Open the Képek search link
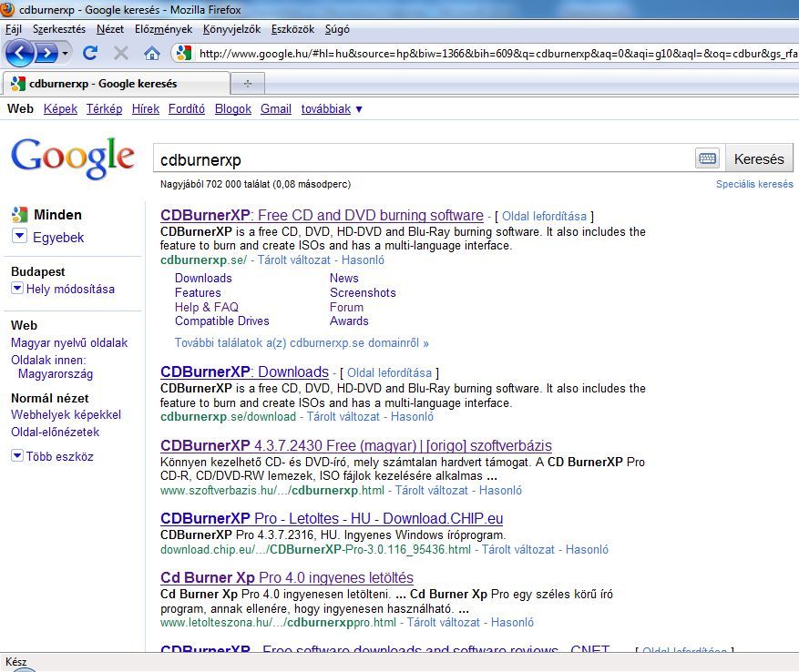The image size is (799, 672). click(60, 109)
